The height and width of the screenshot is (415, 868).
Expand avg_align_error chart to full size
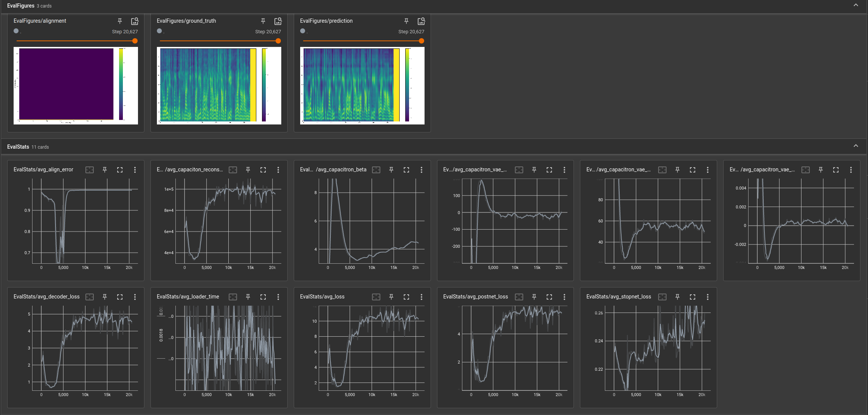120,170
